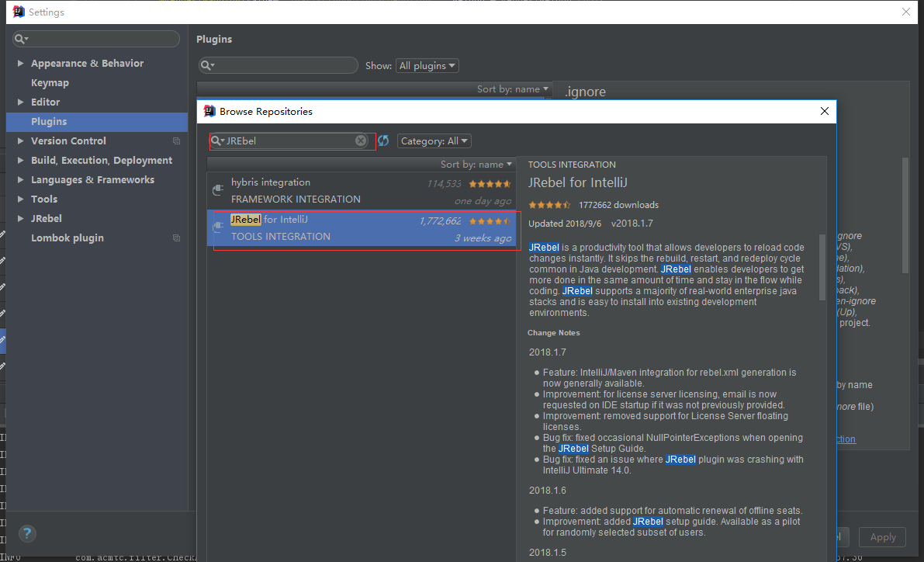Click the copy icon beside Version Control
This screenshot has width=924, height=562.
(x=176, y=141)
